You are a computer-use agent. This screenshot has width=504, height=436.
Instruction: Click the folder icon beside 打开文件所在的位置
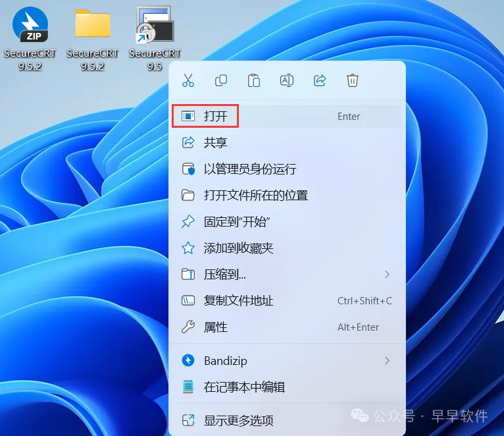point(188,196)
